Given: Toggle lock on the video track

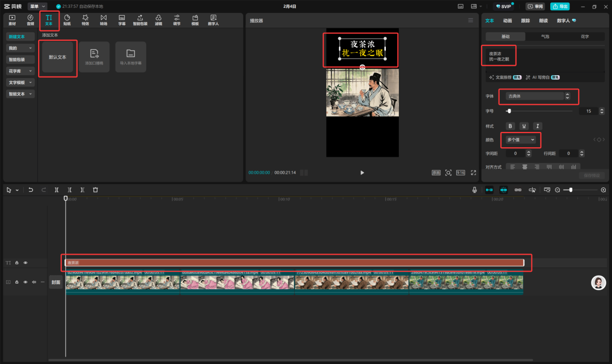Looking at the screenshot, I should [17, 282].
